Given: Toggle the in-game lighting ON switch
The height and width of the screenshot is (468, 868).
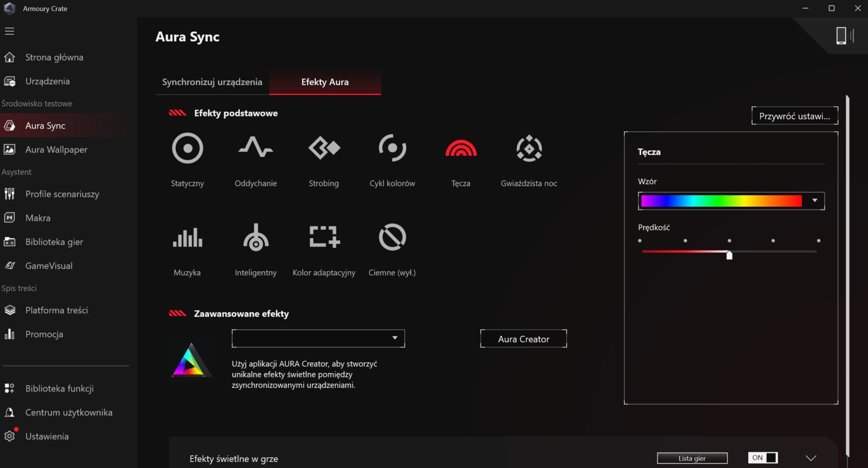Looking at the screenshot, I should [763, 458].
